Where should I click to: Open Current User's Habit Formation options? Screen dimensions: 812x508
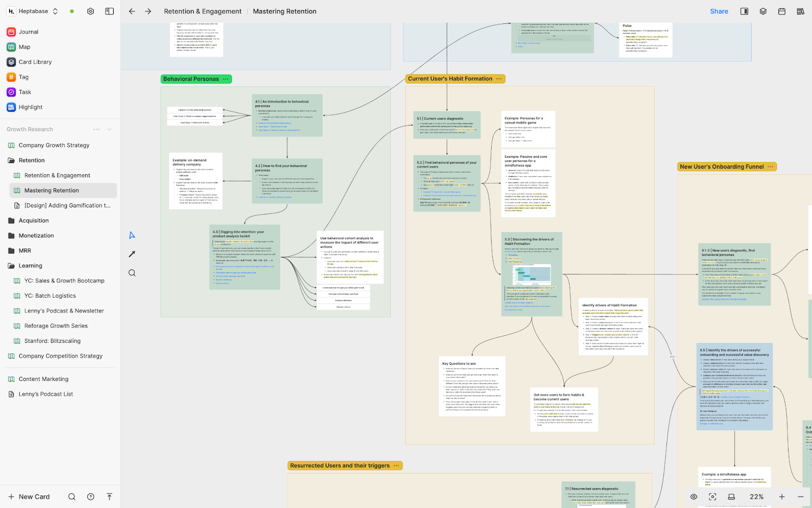tap(499, 79)
